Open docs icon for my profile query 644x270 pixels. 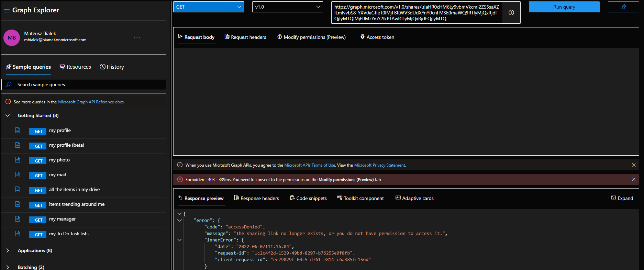[x=18, y=130]
